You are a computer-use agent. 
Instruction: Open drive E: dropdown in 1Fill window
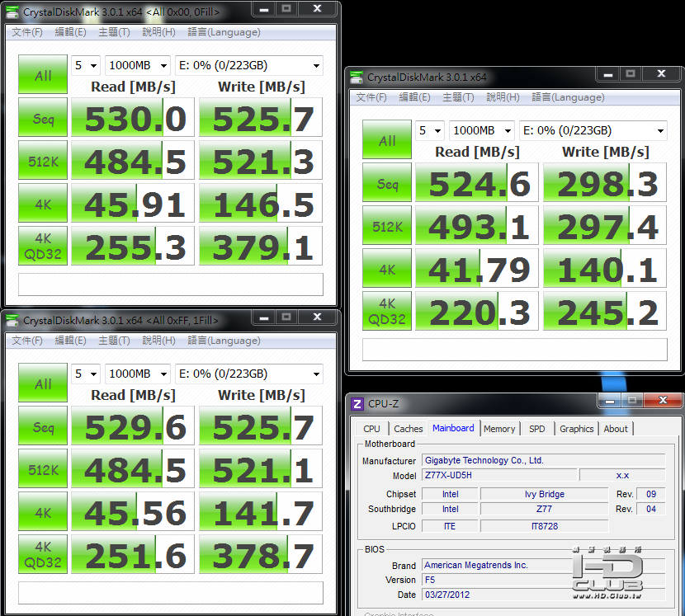pyautogui.click(x=249, y=374)
